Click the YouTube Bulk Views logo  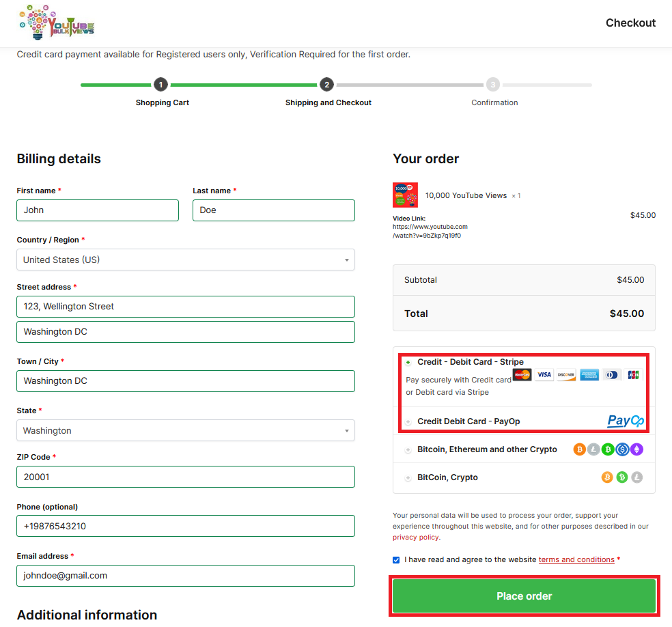pyautogui.click(x=57, y=23)
